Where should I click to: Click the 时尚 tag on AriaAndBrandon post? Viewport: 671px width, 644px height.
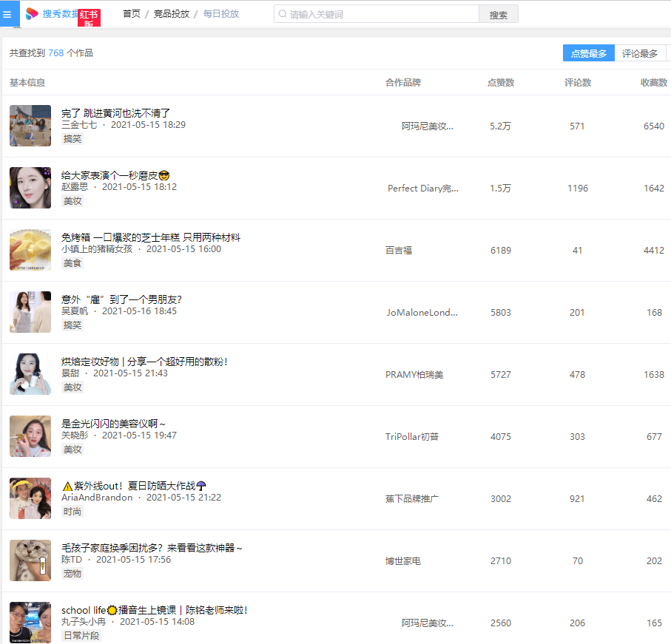click(73, 512)
